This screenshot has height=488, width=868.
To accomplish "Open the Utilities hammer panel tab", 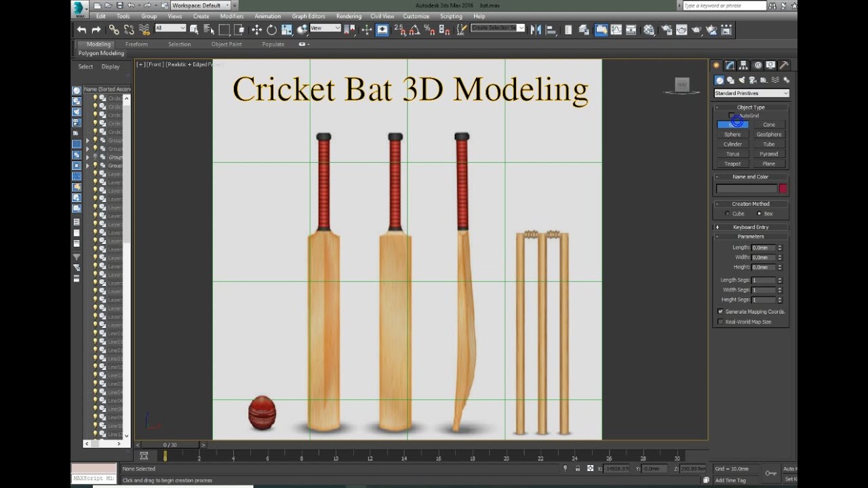I will (x=784, y=65).
